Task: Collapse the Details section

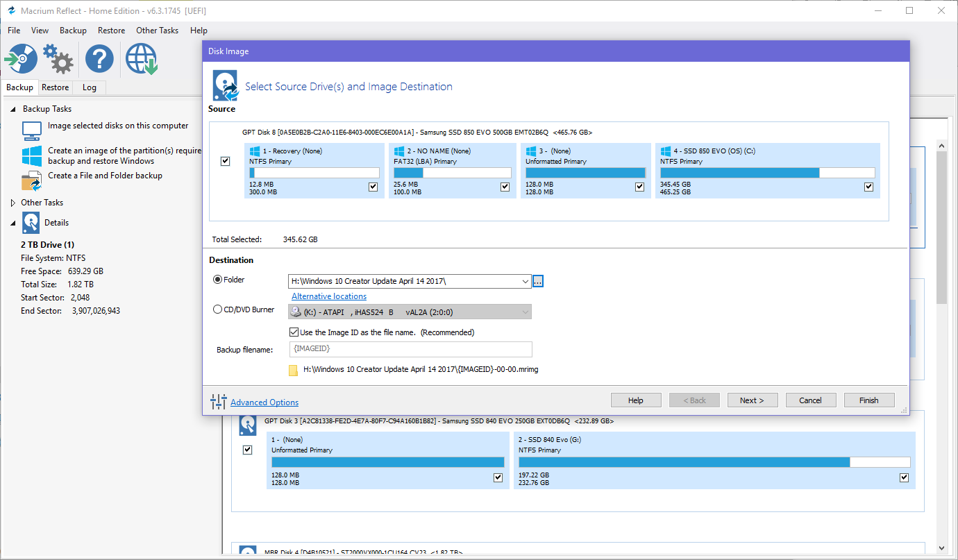Action: [13, 223]
